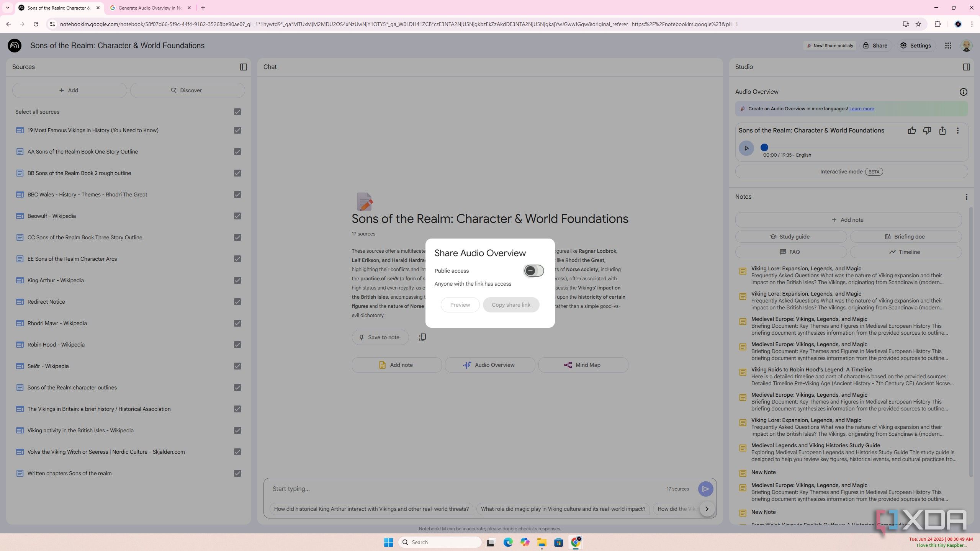Generate a Timeline note
The height and width of the screenshot is (551, 980).
click(905, 252)
